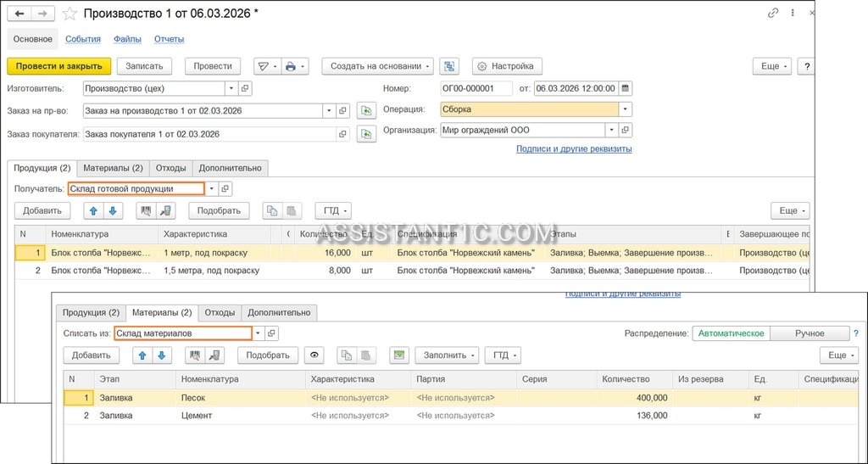Open Организация record icon
Screen dimensions: 868x464
coord(625,130)
